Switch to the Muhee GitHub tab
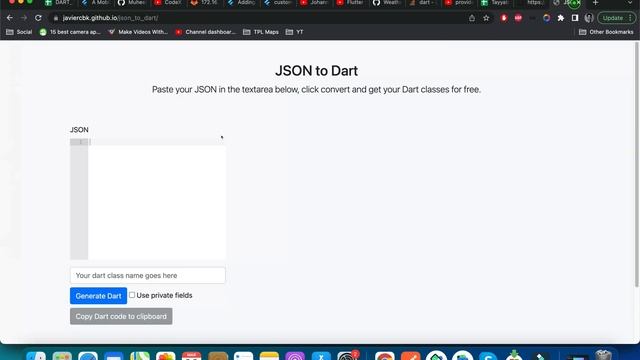Viewport: 640px width, 360px height. pos(131,3)
